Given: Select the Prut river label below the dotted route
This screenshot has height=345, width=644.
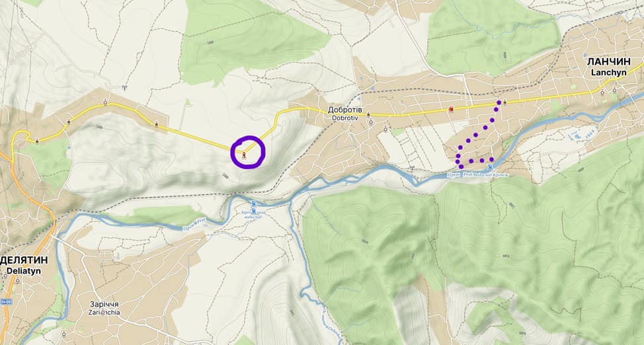Looking at the screenshot, I should click(460, 174).
